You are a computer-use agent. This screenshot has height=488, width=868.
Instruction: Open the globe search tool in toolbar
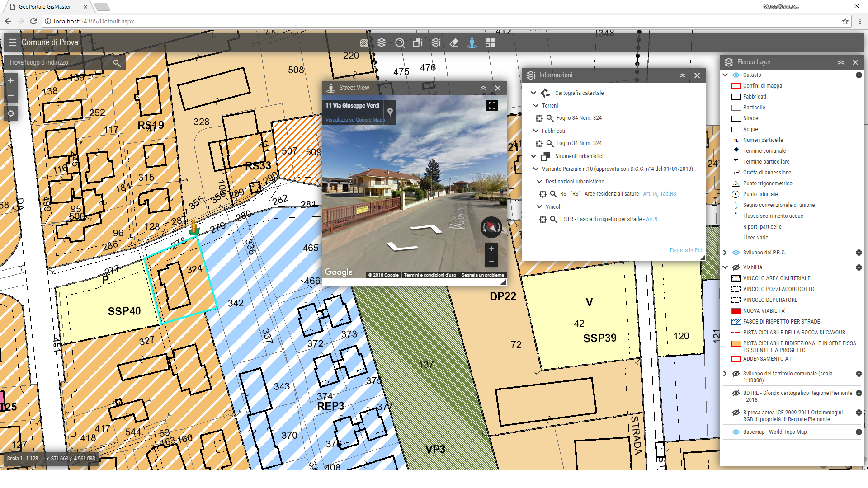[x=364, y=43]
